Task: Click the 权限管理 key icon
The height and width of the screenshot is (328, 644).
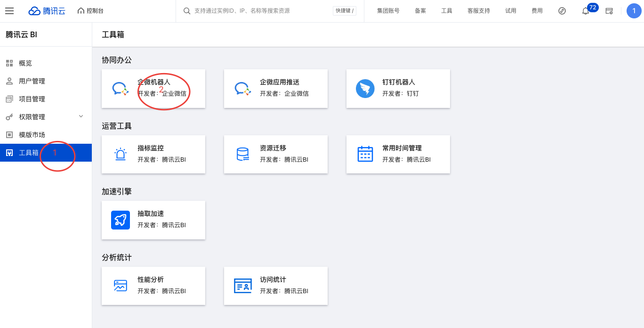Action: (x=9, y=117)
